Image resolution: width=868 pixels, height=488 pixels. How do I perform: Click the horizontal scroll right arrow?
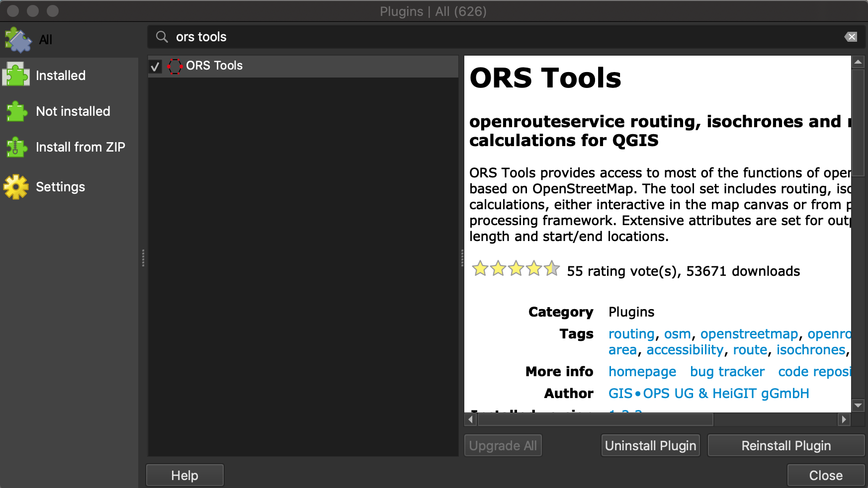pos(844,420)
